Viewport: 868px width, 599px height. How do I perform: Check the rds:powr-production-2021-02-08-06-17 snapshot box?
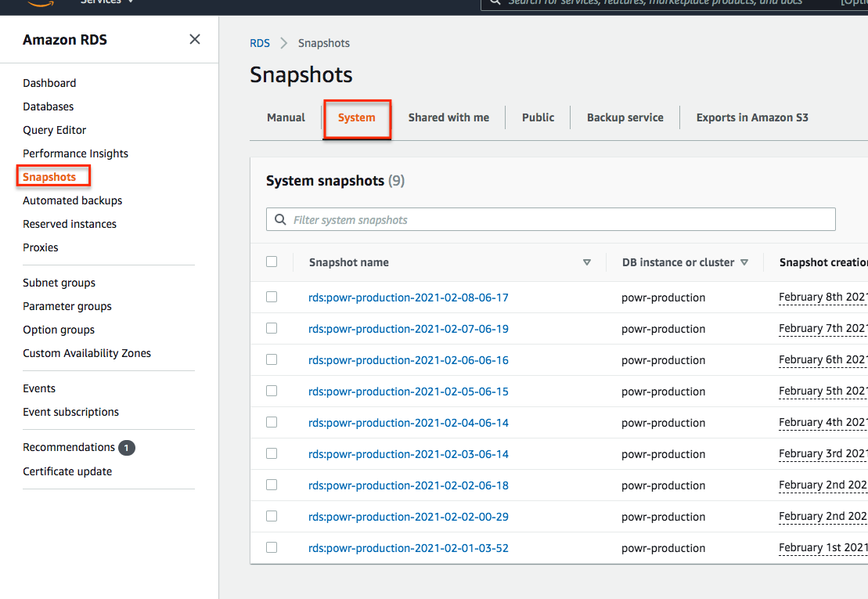272,297
